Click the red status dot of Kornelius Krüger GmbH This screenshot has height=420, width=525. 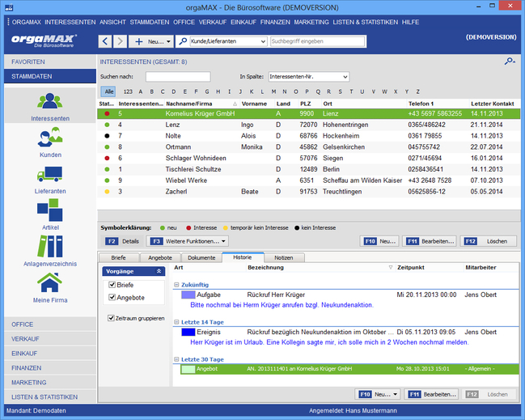(x=107, y=113)
